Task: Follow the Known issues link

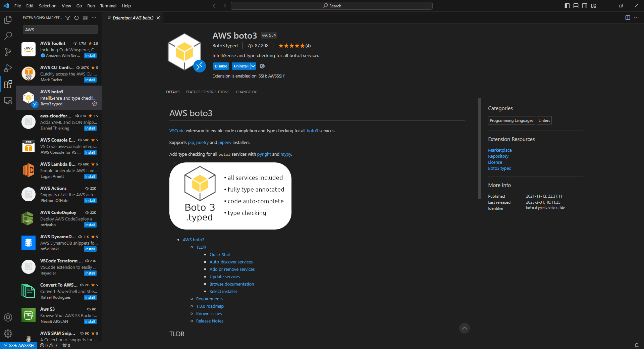Action: (x=209, y=313)
